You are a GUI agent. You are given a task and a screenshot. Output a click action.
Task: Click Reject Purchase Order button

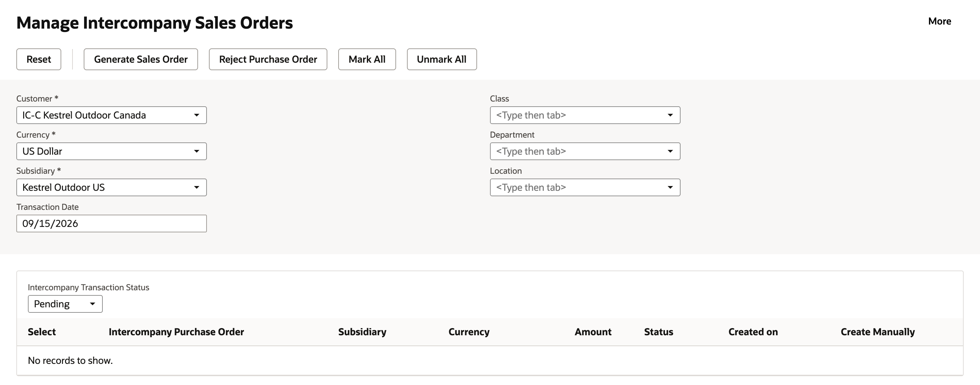[x=268, y=59]
